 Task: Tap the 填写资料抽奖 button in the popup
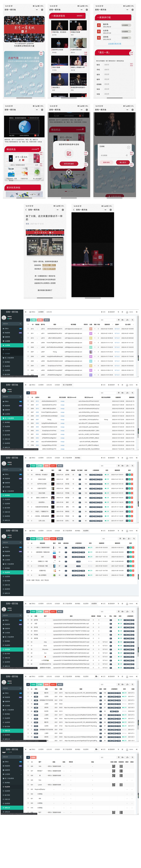[x=69, y=164]
